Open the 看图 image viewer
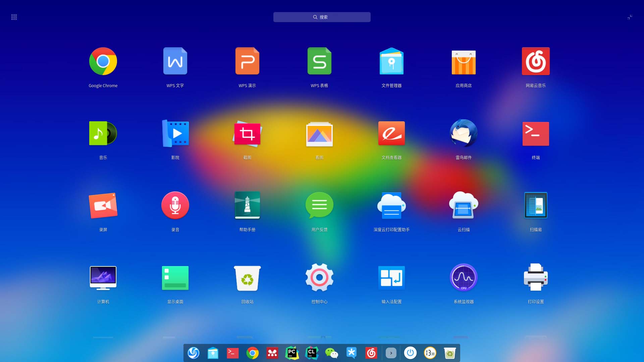This screenshot has height=362, width=644. click(319, 134)
